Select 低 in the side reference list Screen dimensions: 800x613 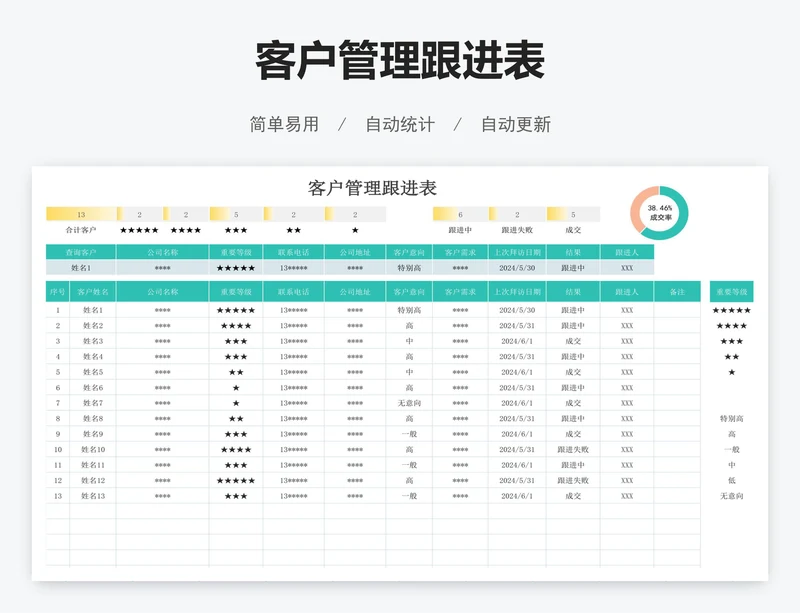[731, 481]
